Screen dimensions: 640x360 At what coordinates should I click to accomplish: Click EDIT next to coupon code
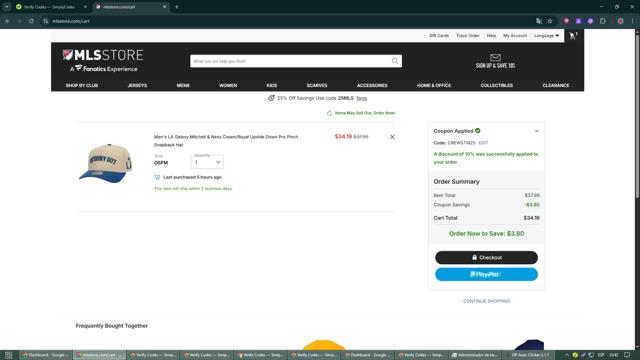click(483, 143)
